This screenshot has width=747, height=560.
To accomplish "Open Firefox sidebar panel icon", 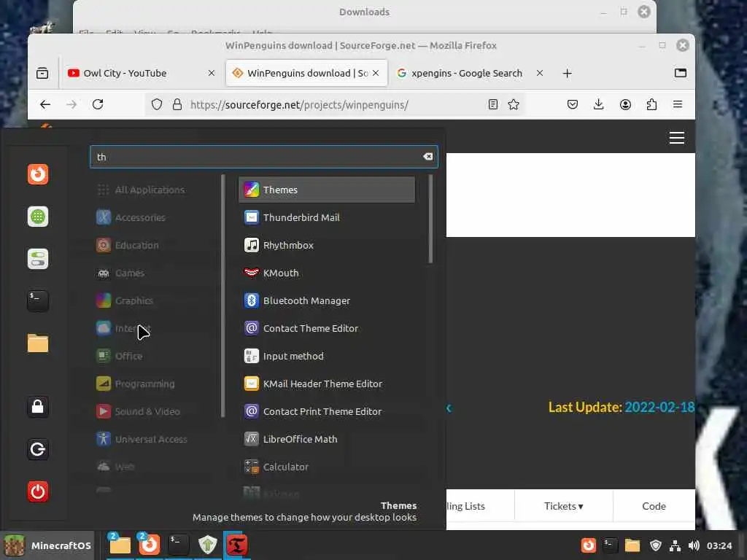I will click(681, 73).
